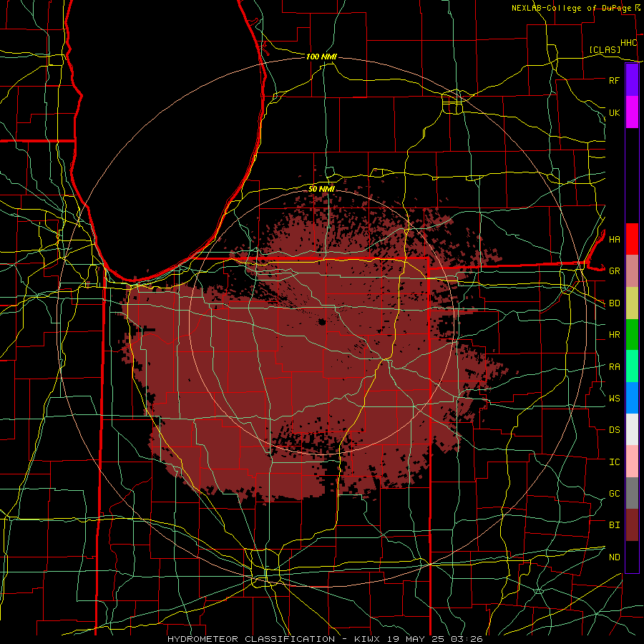Click the RF legend label text

[614, 80]
